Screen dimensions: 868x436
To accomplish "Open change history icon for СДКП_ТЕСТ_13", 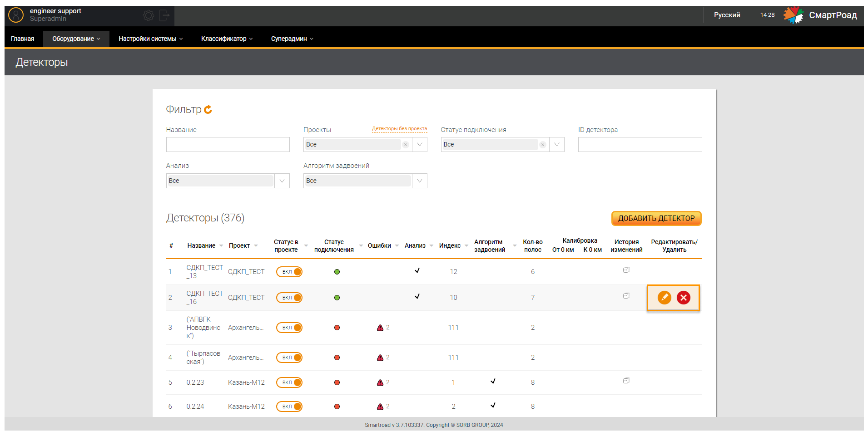I will [x=626, y=270].
